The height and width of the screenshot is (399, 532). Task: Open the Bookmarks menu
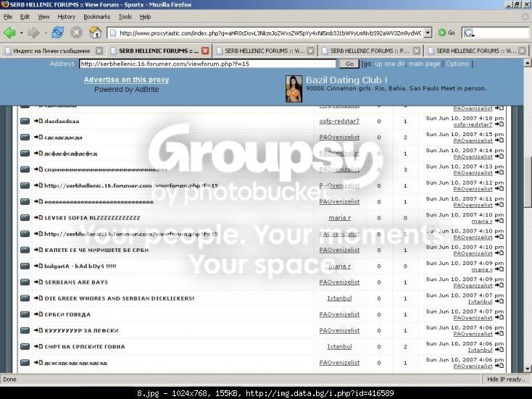coord(96,17)
